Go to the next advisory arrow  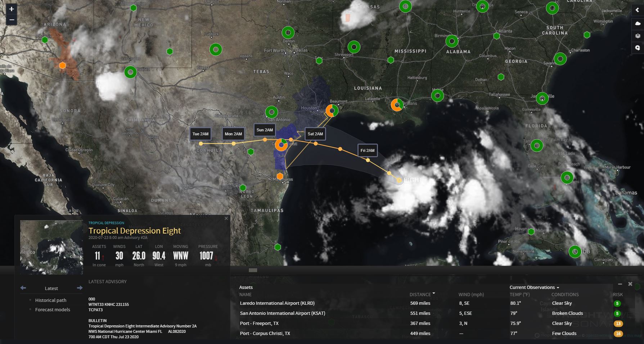click(80, 288)
